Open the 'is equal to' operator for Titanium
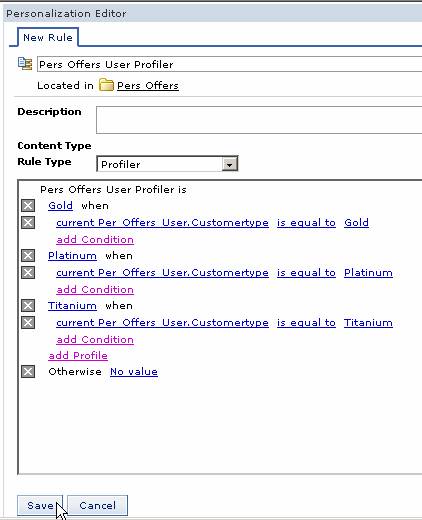The height and width of the screenshot is (520, 422). (x=306, y=322)
